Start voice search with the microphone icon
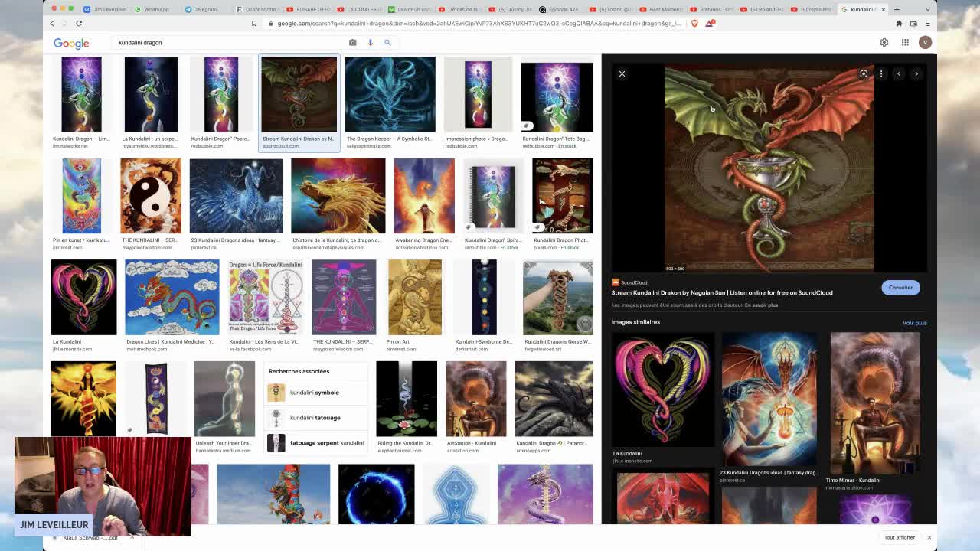The height and width of the screenshot is (551, 980). coord(370,43)
